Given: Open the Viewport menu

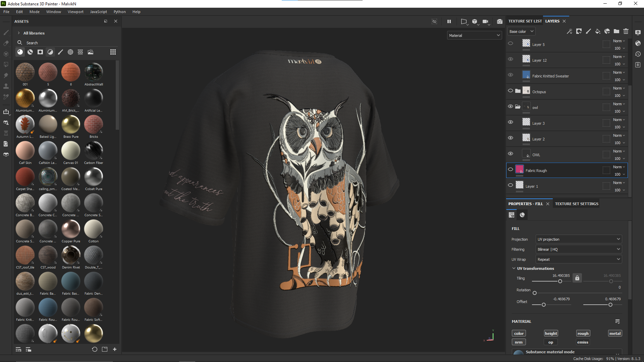Looking at the screenshot, I should click(75, 12).
